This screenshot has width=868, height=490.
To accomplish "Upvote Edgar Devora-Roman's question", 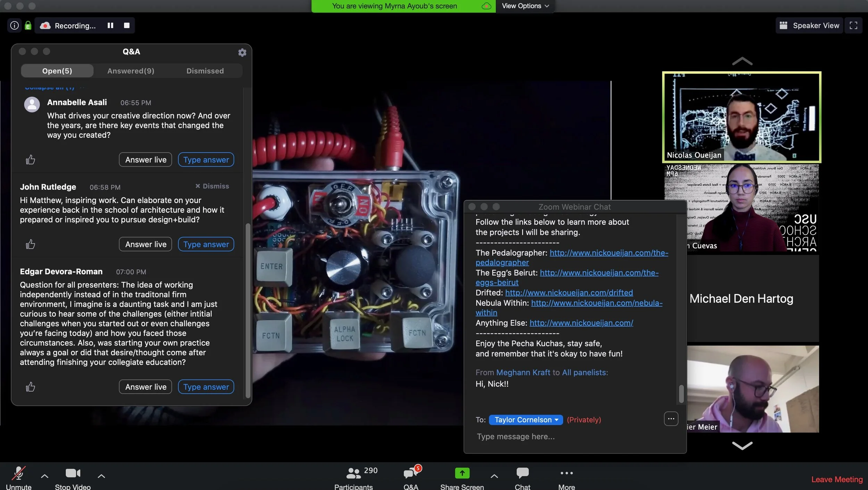I will click(31, 387).
